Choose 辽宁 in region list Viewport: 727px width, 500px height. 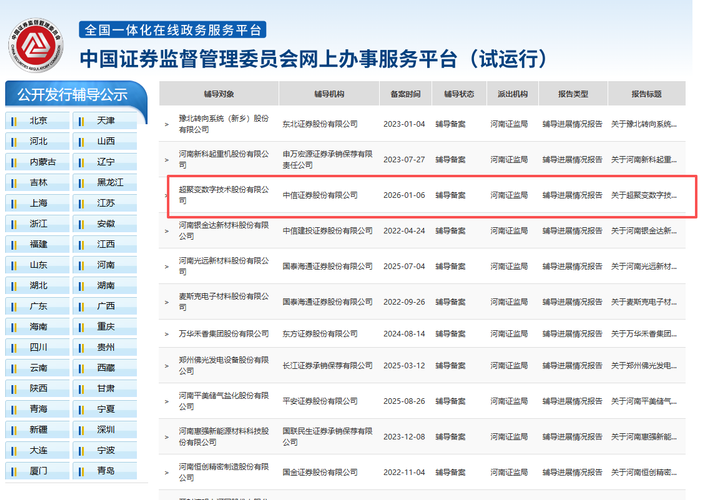coord(105,162)
